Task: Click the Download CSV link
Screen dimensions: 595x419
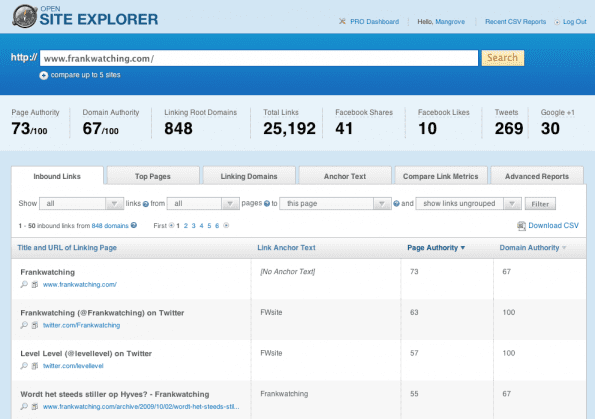Action: (x=553, y=225)
